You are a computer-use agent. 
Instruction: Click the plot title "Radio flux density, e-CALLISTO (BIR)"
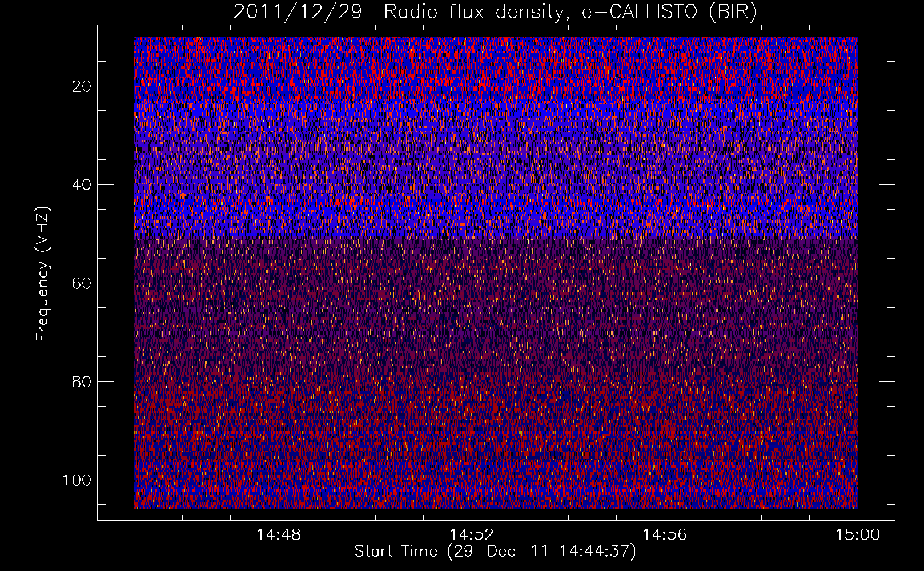point(571,12)
